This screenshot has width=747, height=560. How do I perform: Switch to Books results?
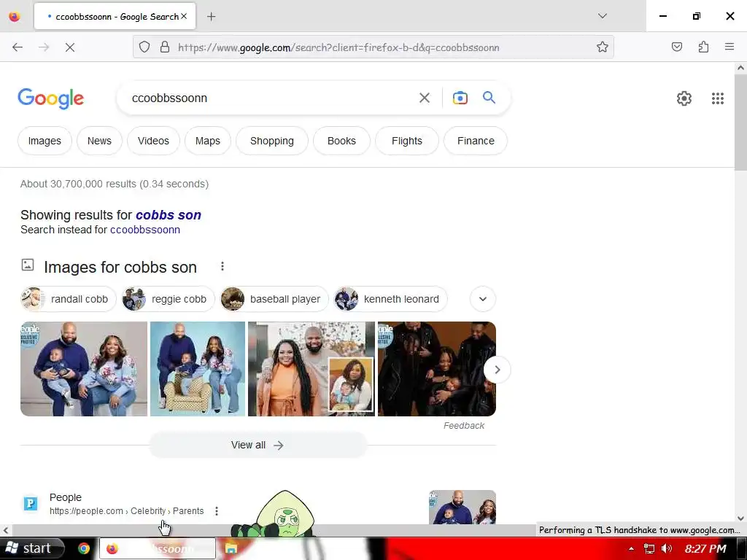(x=341, y=141)
